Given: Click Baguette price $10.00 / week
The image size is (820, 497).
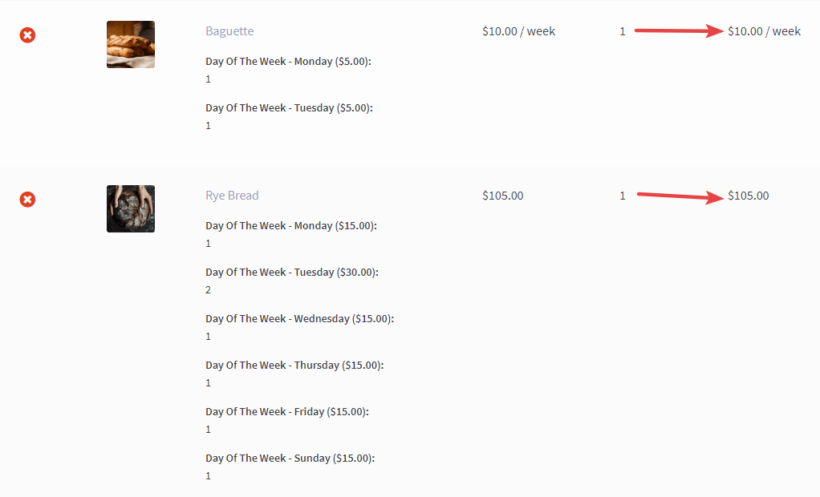Looking at the screenshot, I should coord(519,31).
